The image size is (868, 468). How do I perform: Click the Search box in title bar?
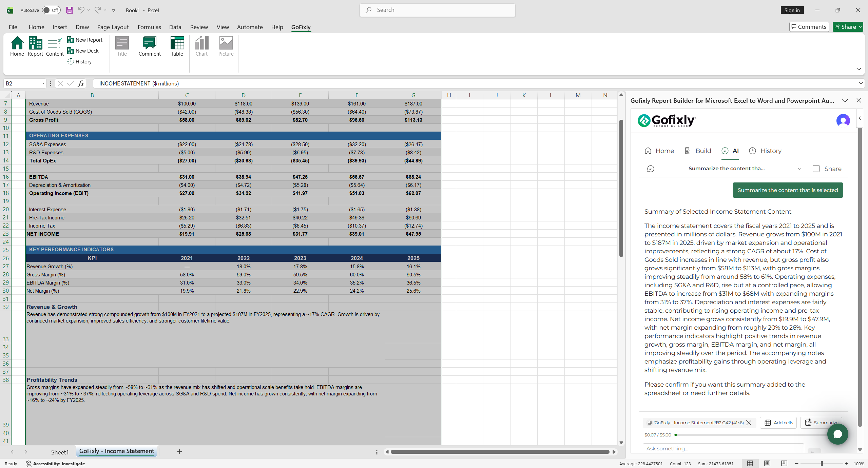pyautogui.click(x=437, y=10)
